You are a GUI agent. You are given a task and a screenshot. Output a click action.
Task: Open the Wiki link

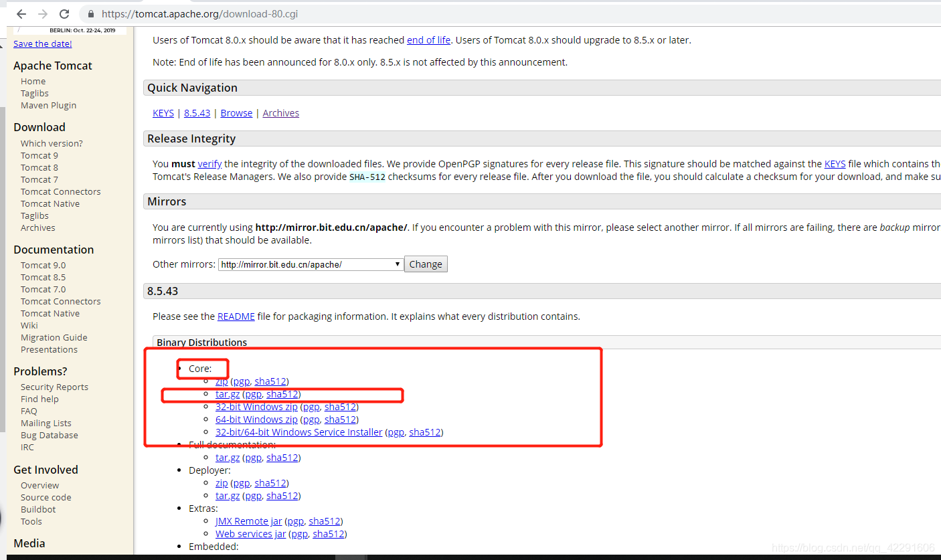tap(29, 325)
